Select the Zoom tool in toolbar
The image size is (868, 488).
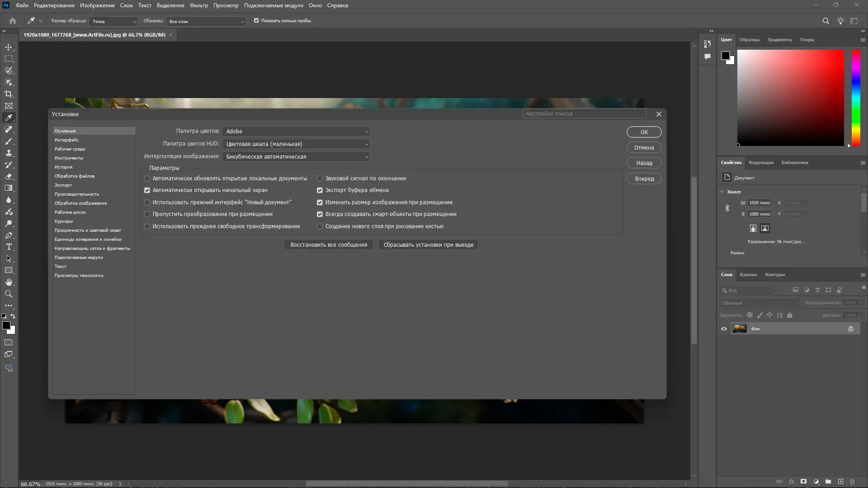[9, 294]
